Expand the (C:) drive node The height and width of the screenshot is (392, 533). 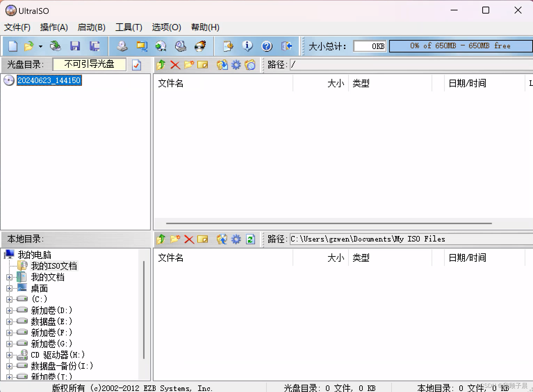[x=9, y=299]
